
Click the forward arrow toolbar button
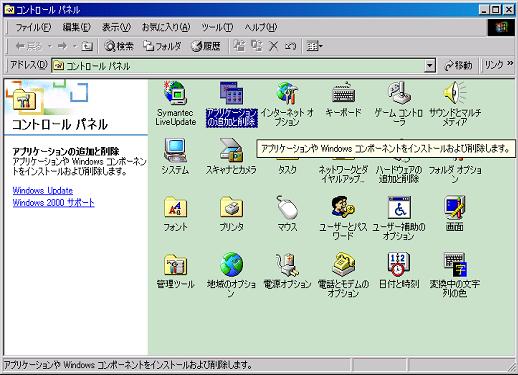62,46
